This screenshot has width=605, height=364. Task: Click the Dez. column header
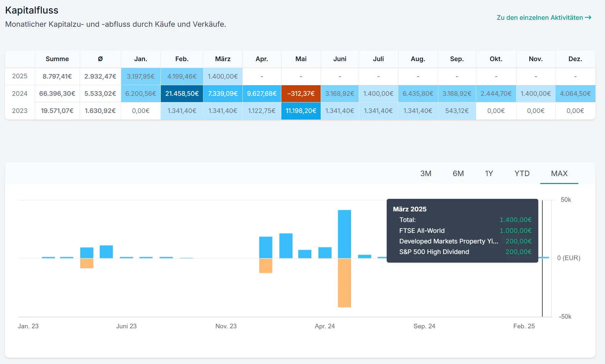(x=575, y=59)
